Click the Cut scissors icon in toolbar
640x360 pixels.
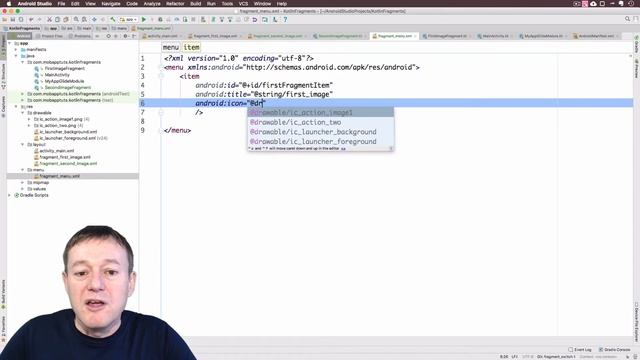pyautogui.click(x=49, y=19)
